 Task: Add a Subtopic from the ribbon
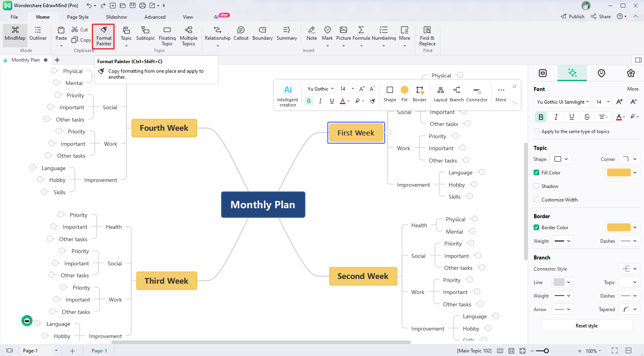coord(145,33)
